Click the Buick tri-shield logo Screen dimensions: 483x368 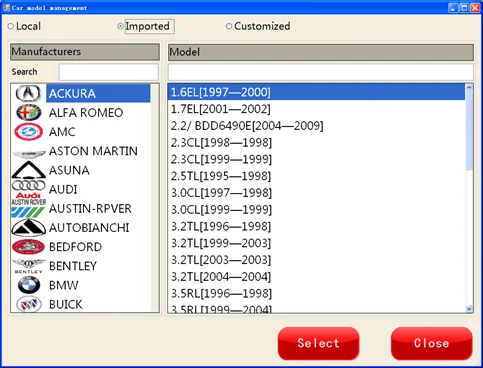point(29,304)
